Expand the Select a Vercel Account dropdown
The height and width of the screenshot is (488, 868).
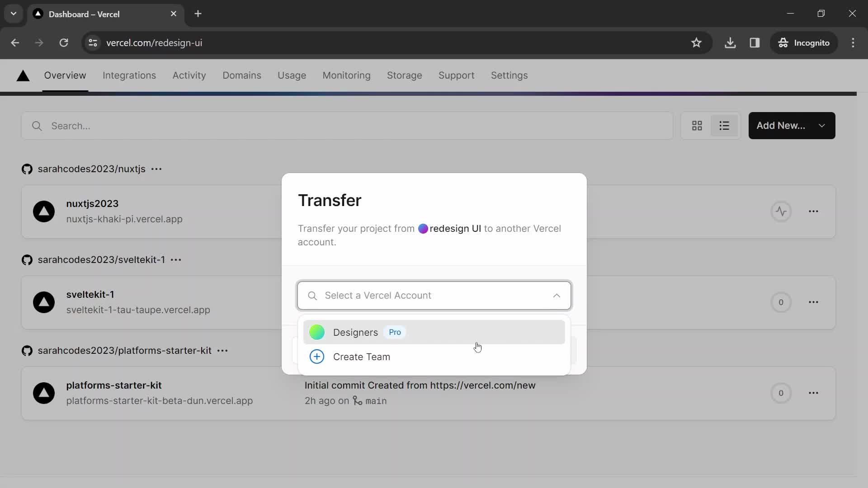click(x=434, y=296)
